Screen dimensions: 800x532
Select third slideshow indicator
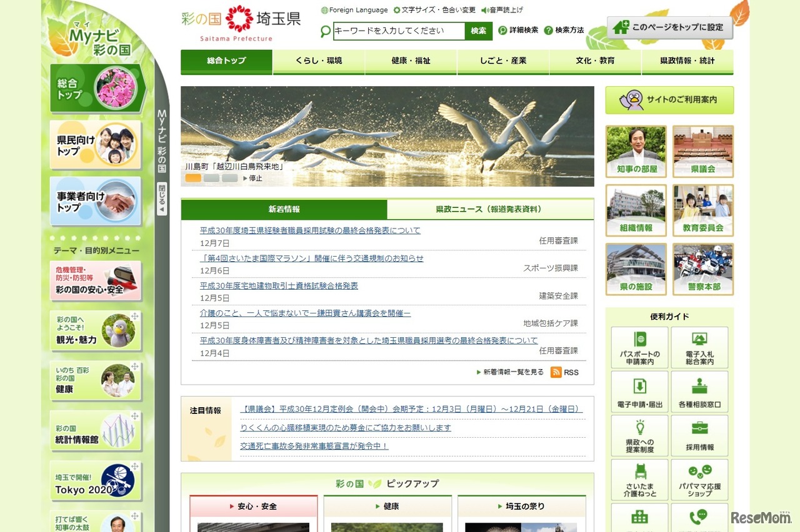click(229, 178)
